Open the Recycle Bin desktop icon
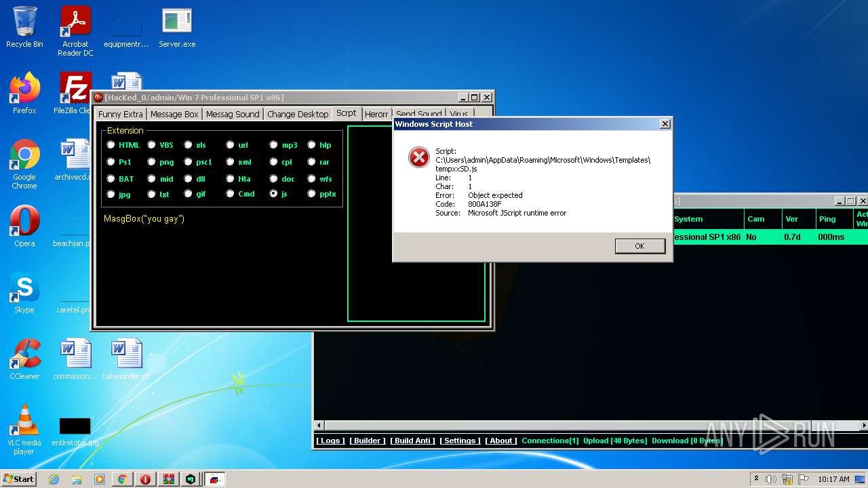The height and width of the screenshot is (488, 868). [24, 27]
